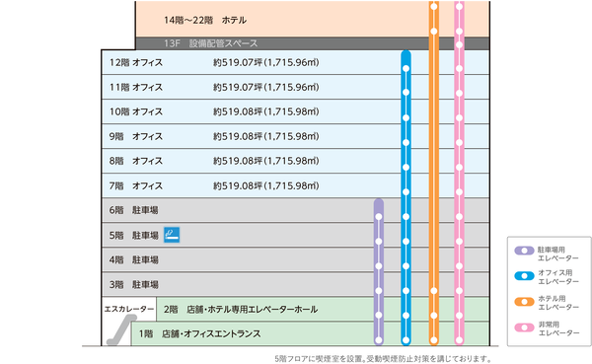The height and width of the screenshot is (364, 592).
Task: Click the blue office elevator legend icon
Action: coord(524,276)
